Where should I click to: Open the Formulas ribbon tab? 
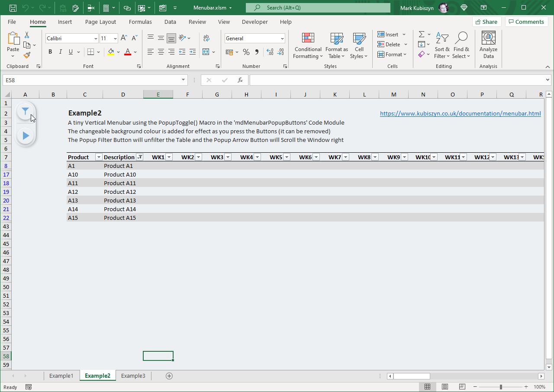pos(140,22)
